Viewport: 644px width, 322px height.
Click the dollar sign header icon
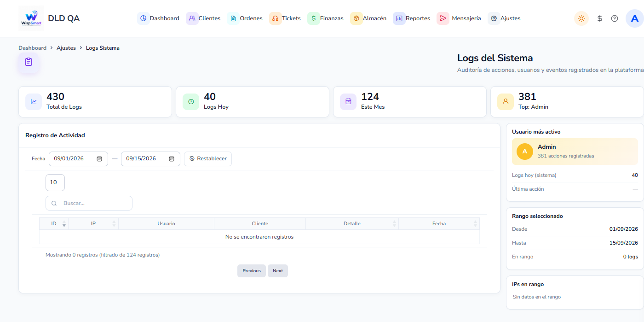[x=600, y=18]
